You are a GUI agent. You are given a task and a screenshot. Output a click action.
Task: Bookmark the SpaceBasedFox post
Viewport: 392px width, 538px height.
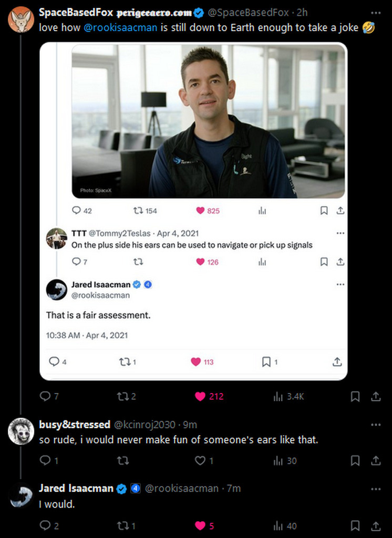point(355,397)
